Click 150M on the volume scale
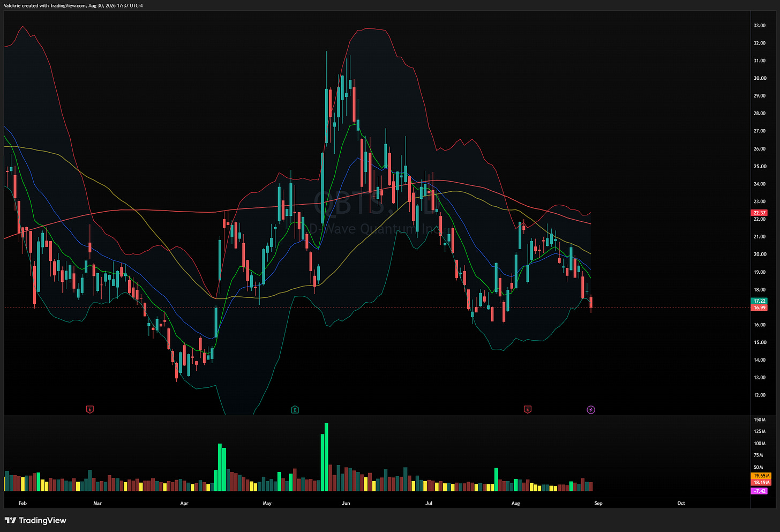The width and height of the screenshot is (780, 532). [760, 419]
